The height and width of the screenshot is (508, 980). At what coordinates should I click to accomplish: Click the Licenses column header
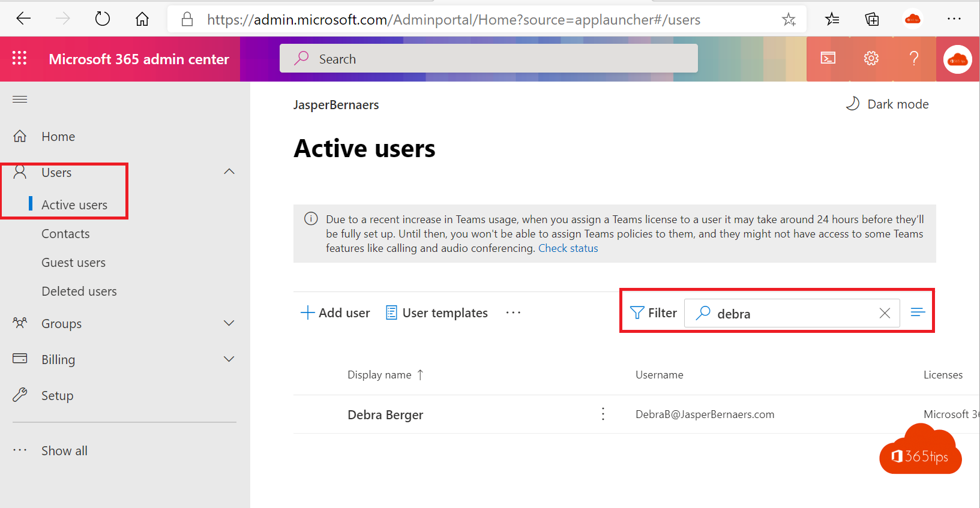click(943, 375)
